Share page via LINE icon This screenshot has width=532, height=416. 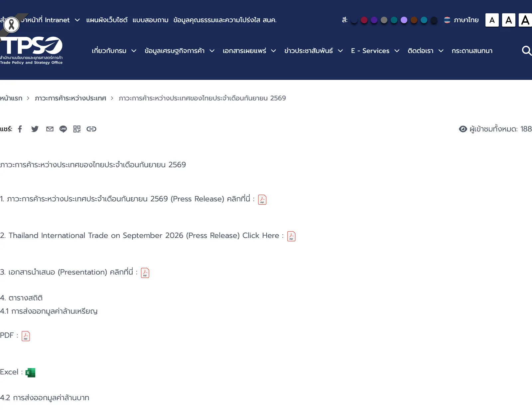63,129
